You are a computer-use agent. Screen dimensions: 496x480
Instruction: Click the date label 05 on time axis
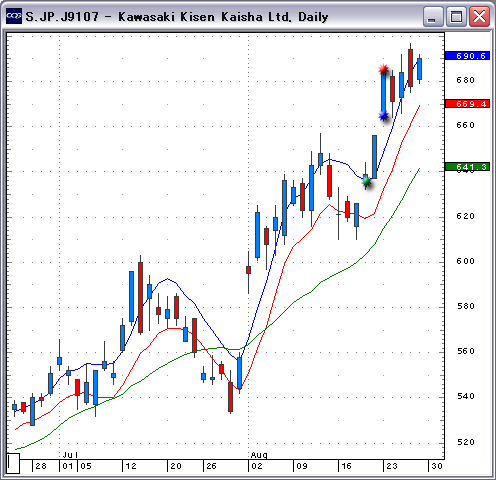coord(86,466)
